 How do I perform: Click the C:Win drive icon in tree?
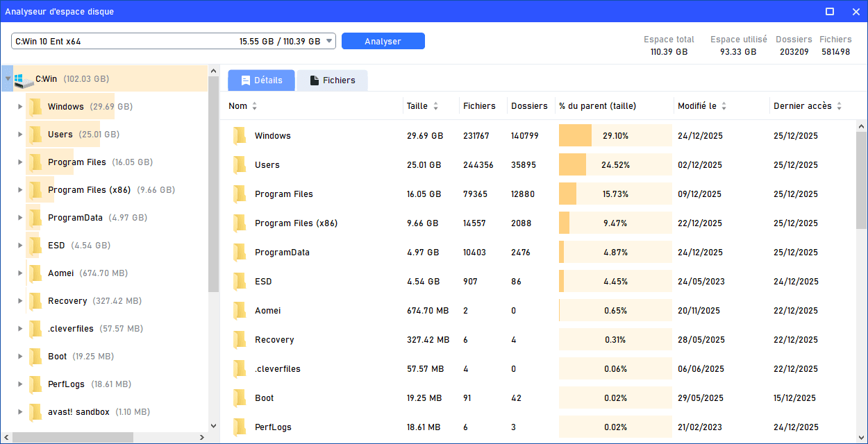[x=24, y=80]
